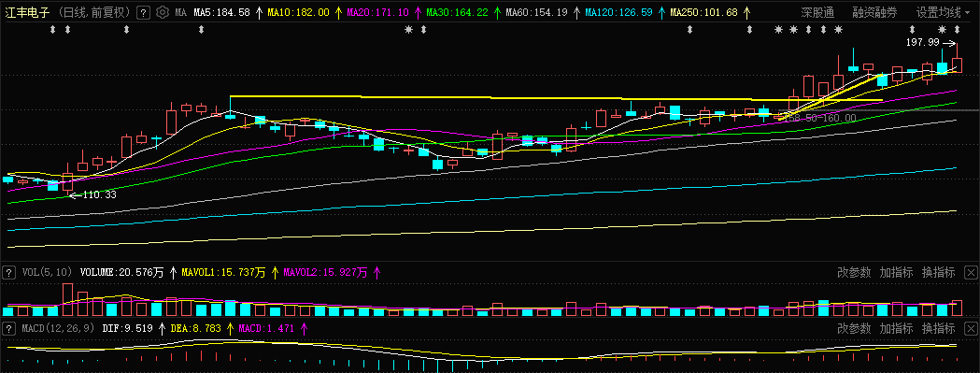980x373 pixels.
Task: Click the rightmost info marker at chart top
Action: click(957, 29)
